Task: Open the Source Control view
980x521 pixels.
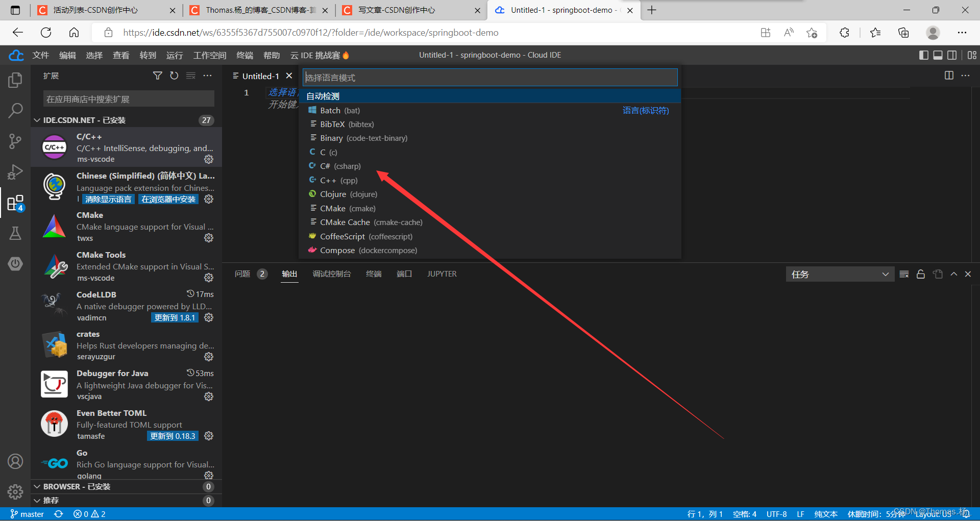Action: click(15, 141)
